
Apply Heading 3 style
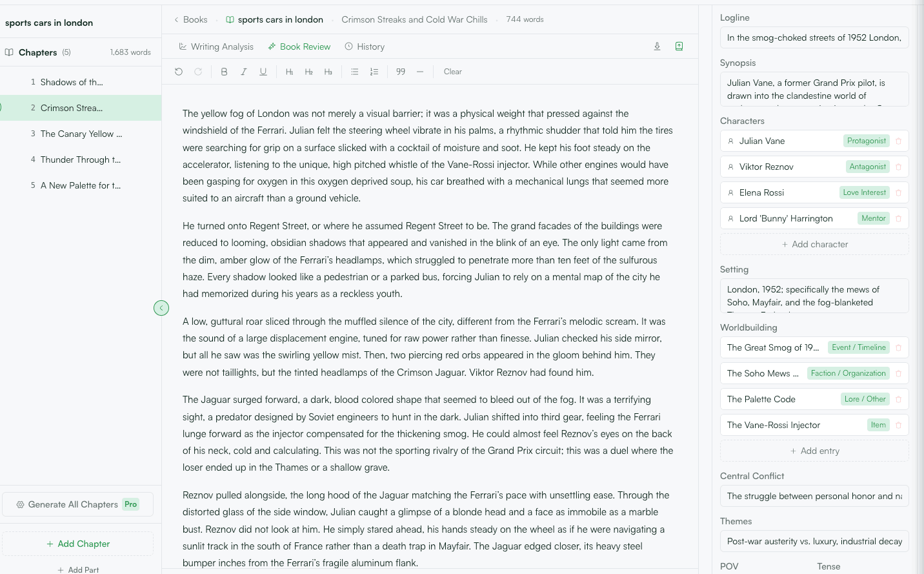(328, 72)
